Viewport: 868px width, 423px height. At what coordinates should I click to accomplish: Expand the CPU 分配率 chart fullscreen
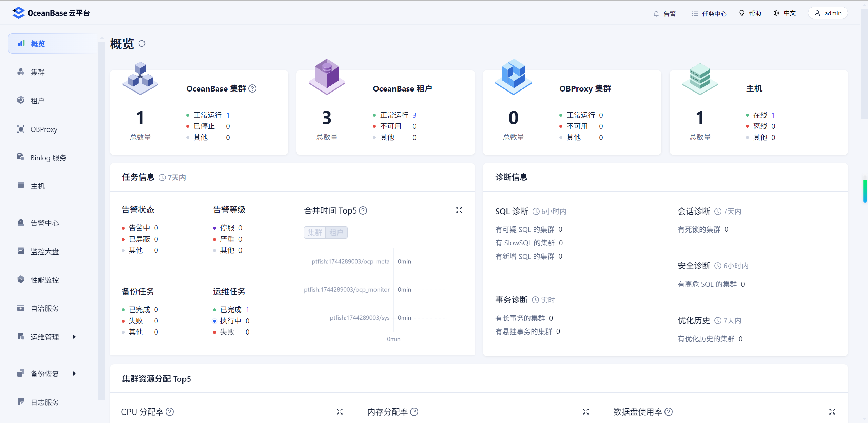[340, 411]
